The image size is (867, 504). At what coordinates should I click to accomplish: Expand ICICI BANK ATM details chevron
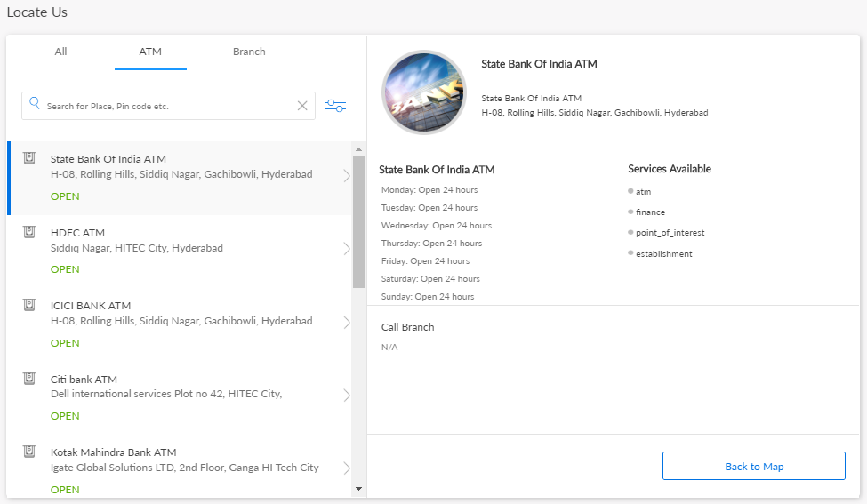(346, 323)
